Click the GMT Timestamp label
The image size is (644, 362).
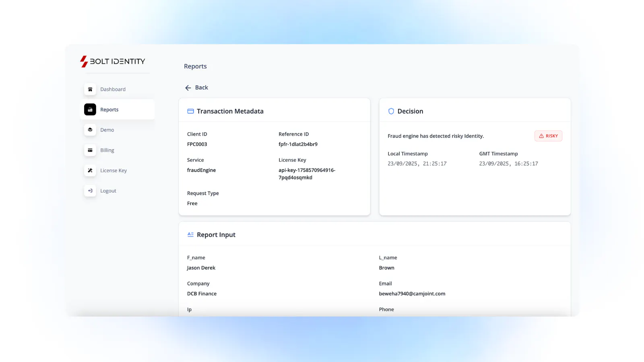click(498, 154)
